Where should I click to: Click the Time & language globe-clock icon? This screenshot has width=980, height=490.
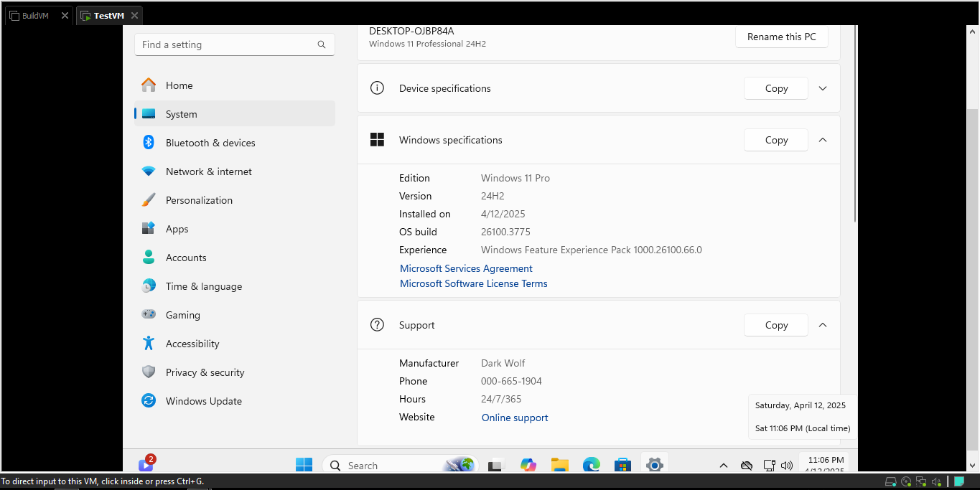coord(149,286)
